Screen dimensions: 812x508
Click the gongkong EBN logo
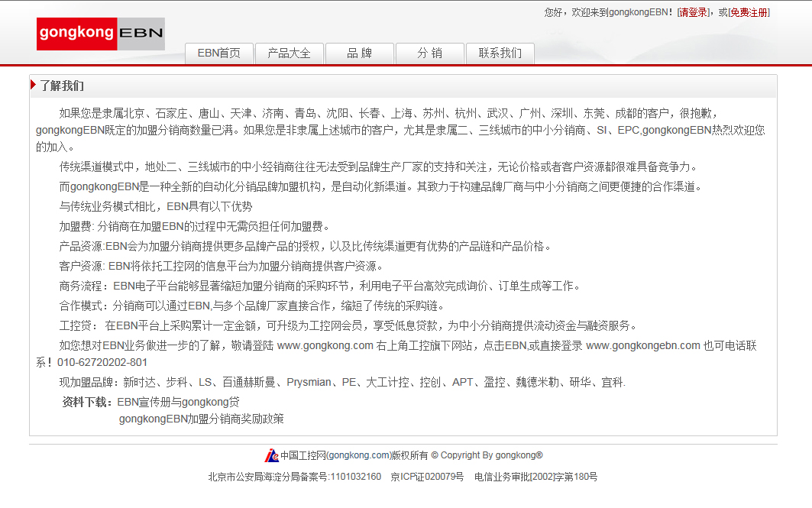(x=101, y=34)
